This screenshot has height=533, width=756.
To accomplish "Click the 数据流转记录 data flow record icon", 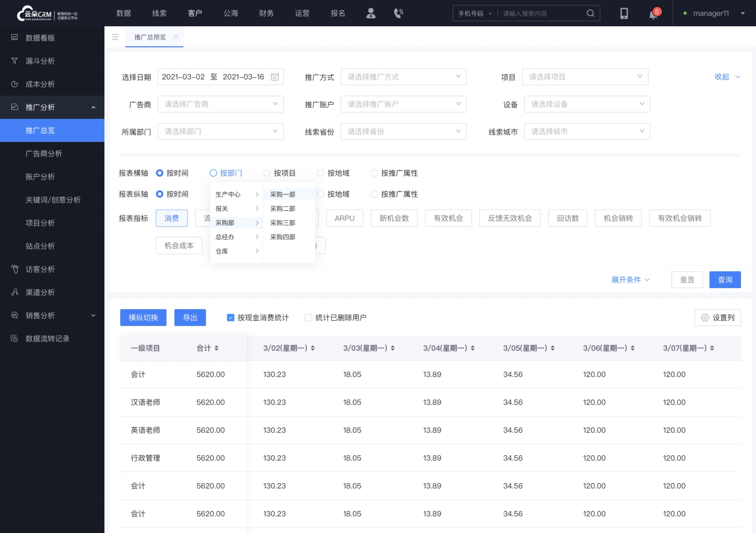I will point(15,338).
